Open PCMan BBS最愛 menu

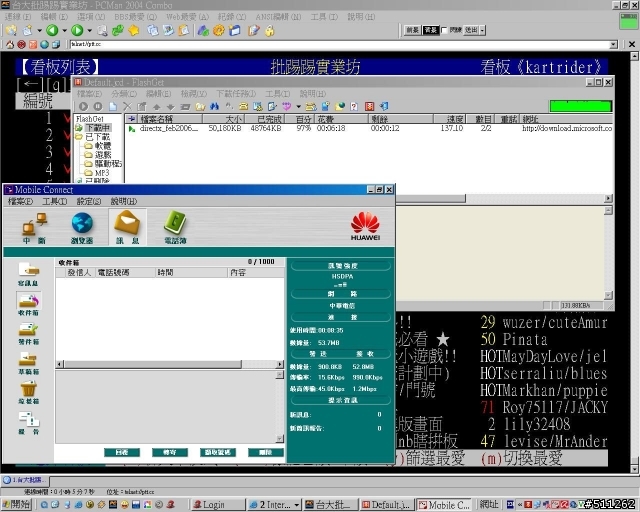tap(136, 17)
